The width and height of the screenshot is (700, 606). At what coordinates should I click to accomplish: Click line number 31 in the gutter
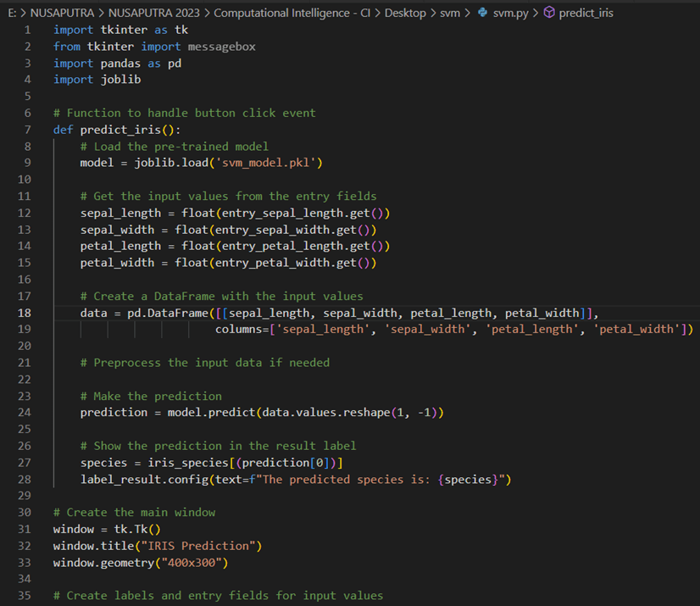pyautogui.click(x=24, y=530)
